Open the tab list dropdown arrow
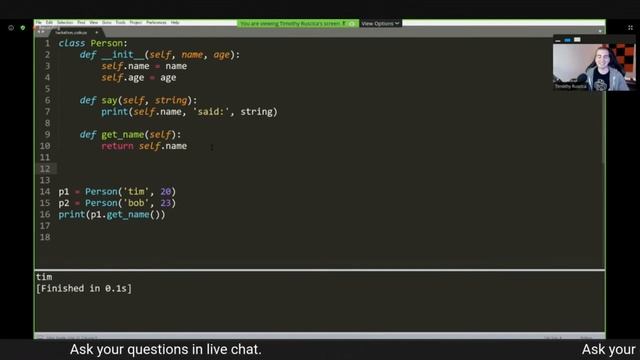 click(600, 31)
